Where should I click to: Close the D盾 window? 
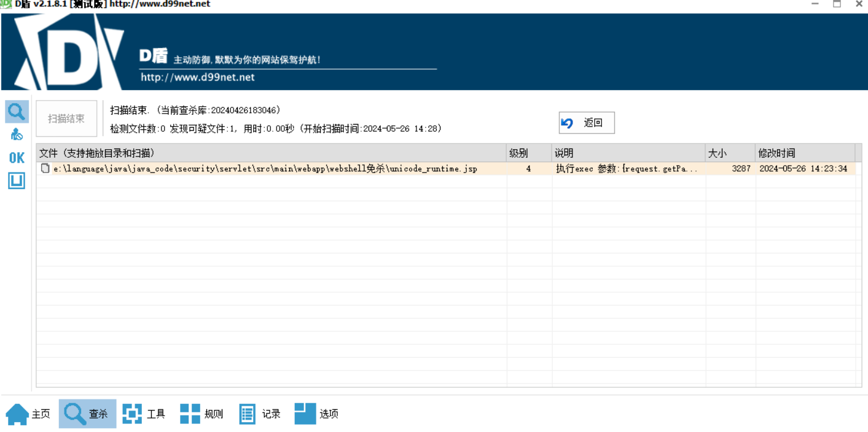click(859, 4)
